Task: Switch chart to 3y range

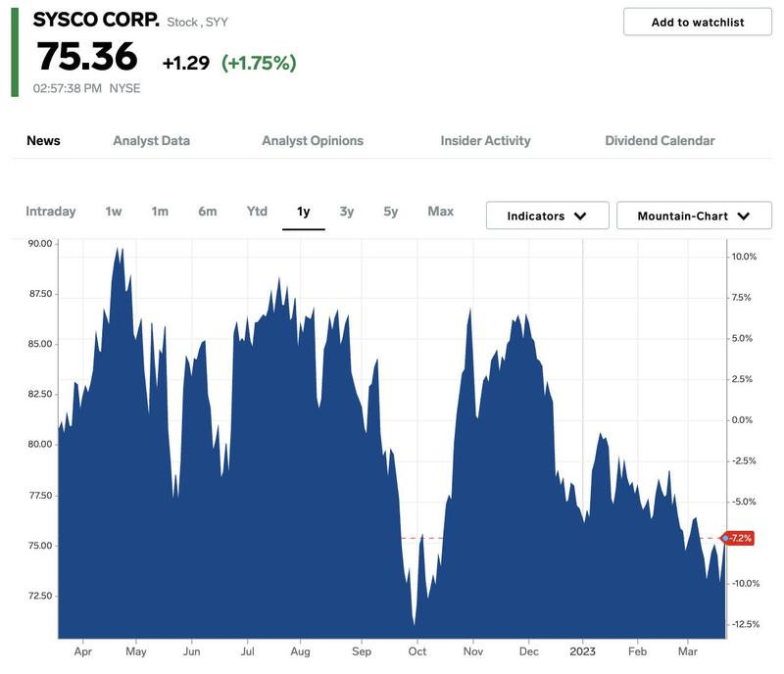Action: click(x=347, y=212)
